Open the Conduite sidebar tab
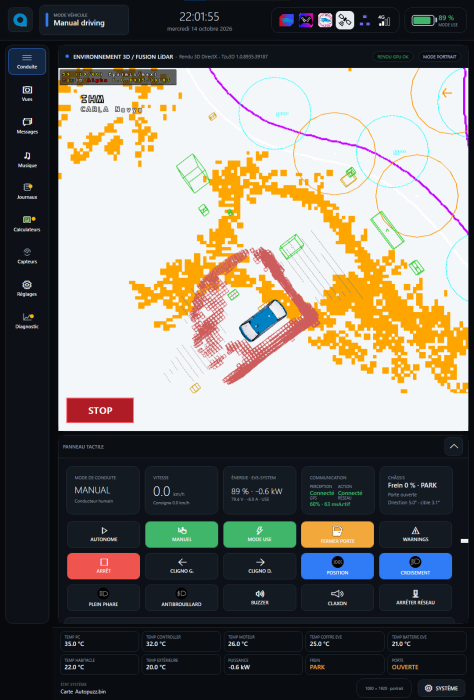 (x=27, y=61)
